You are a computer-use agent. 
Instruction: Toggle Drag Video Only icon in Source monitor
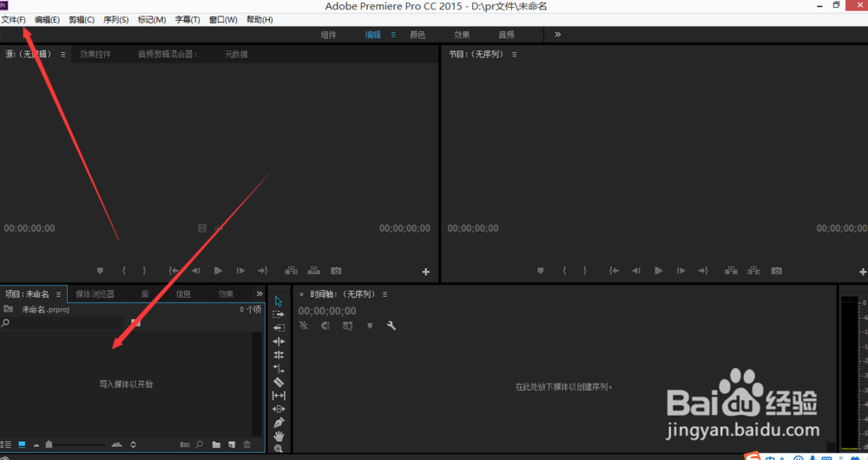(x=202, y=228)
